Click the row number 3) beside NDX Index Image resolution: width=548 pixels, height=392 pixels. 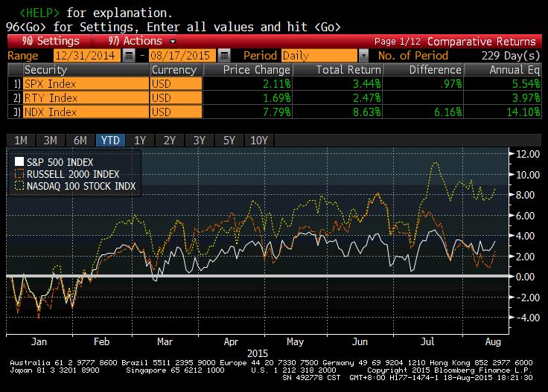(17, 112)
